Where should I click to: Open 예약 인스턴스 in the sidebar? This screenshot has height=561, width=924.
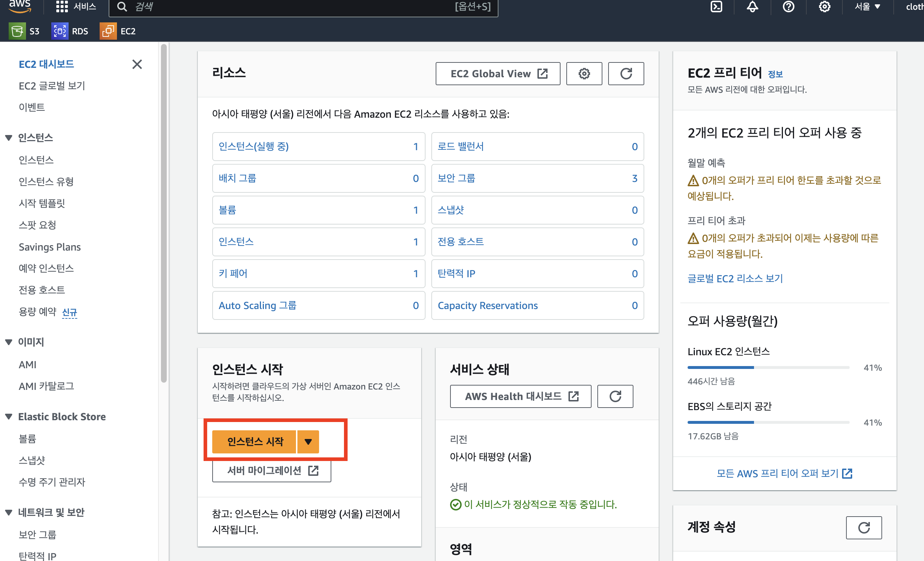pos(46,268)
